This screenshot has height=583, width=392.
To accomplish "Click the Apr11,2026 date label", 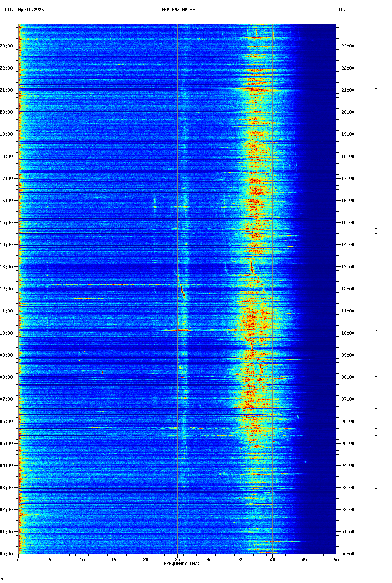I will coord(31,10).
